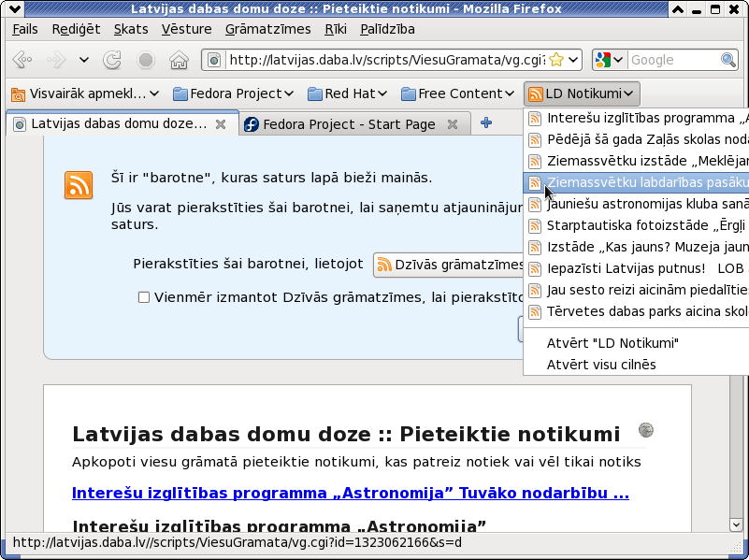Viewport: 749px width, 560px height.
Task: Bookmark this page with the star icon
Action: click(556, 60)
